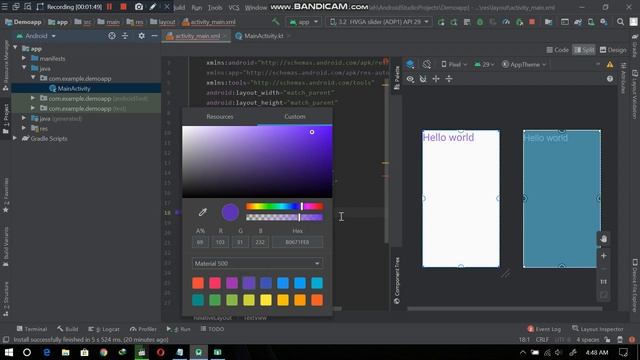The height and width of the screenshot is (360, 640).
Task: Click the collapse all icon in project panel
Action: (125, 36)
